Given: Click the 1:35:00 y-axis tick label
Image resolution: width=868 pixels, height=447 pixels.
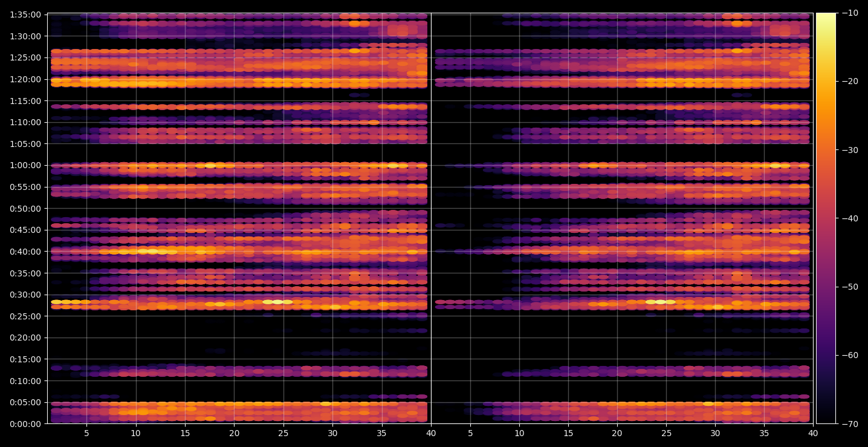Looking at the screenshot, I should tap(25, 15).
